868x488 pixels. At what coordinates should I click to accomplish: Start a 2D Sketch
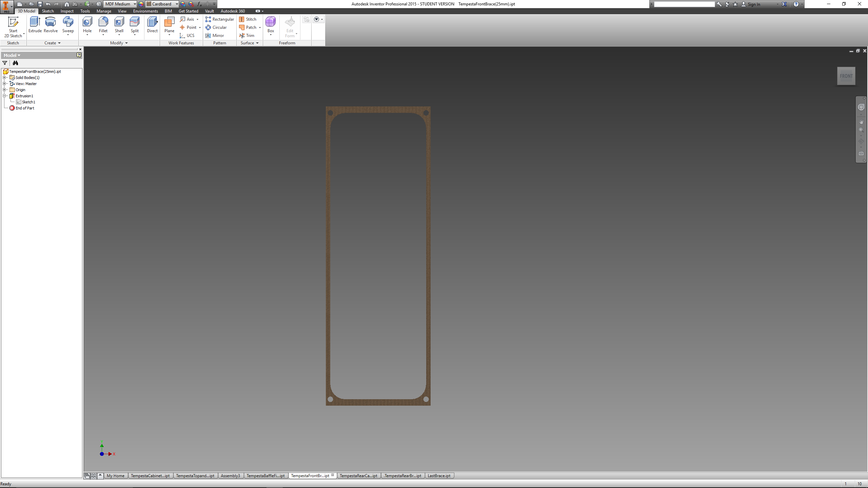pos(13,27)
